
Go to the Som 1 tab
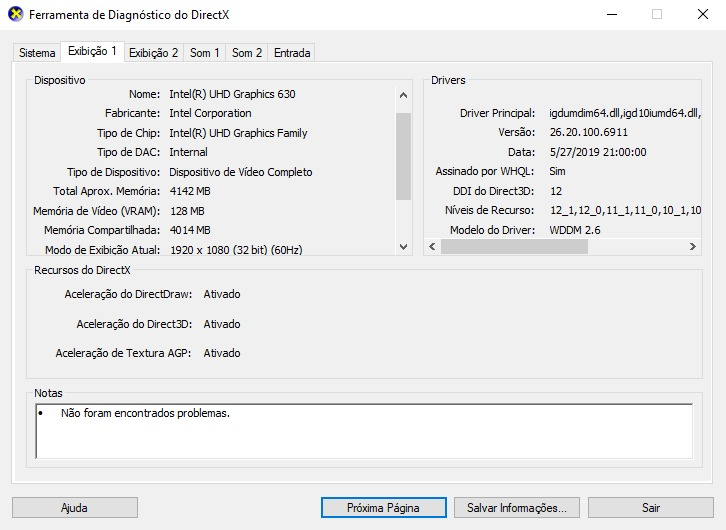click(x=204, y=53)
